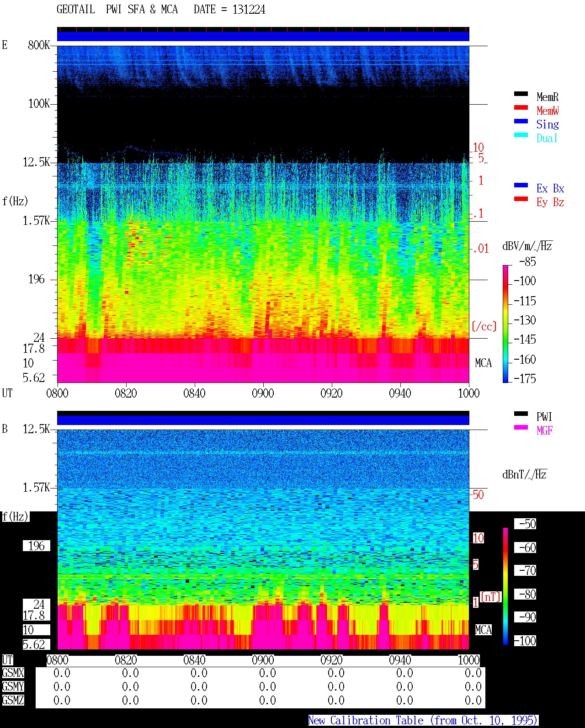The image size is (585, 728).
Task: Click the 0940 tick on lower UT axis
Action: pyautogui.click(x=400, y=660)
